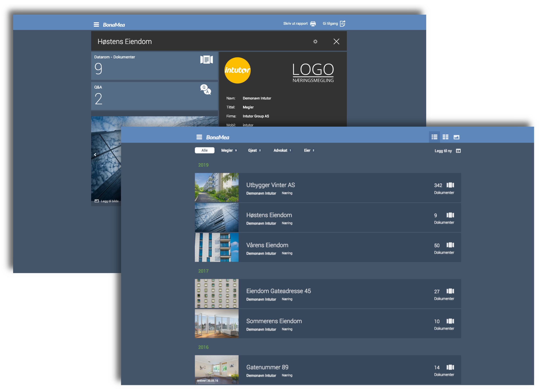The image size is (549, 392).
Task: Open Utbygger Vinter AS property row
Action: (270, 185)
